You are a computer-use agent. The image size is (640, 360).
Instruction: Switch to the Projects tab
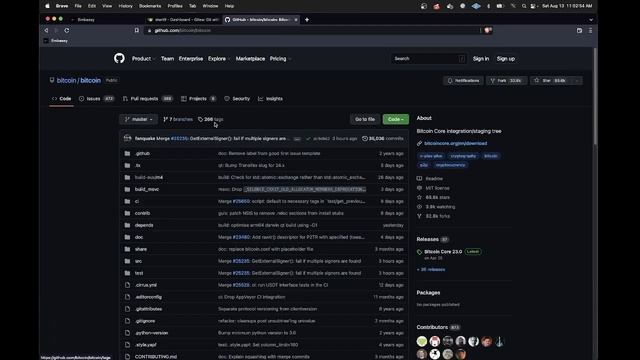pos(199,99)
